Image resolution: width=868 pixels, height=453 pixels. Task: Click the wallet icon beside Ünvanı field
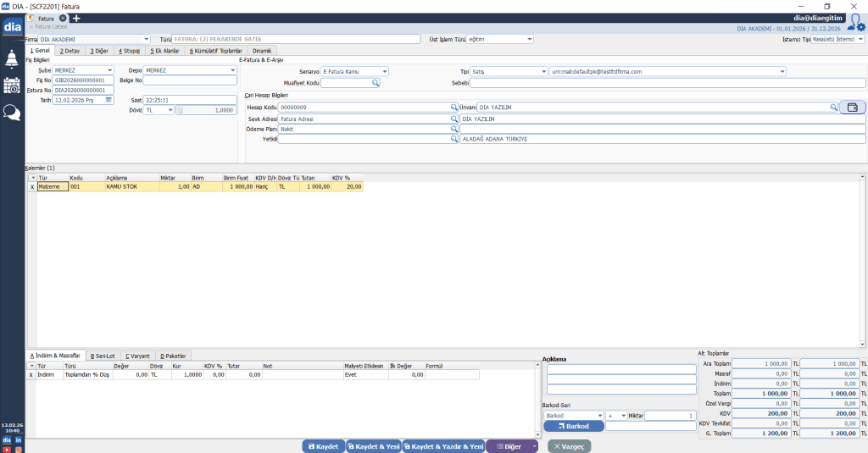click(853, 108)
